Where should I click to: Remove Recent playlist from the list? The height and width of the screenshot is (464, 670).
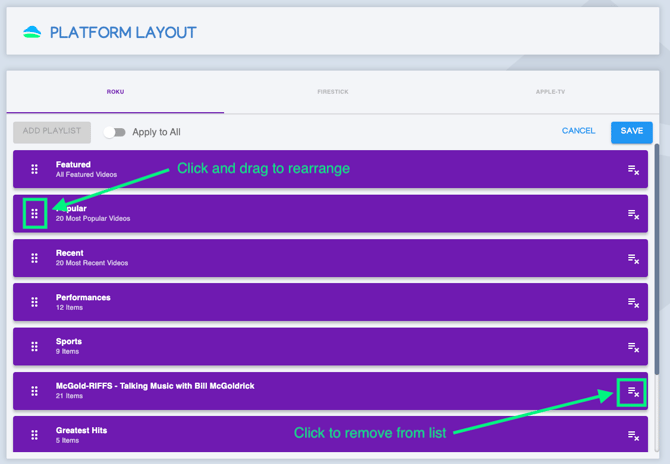coord(633,258)
